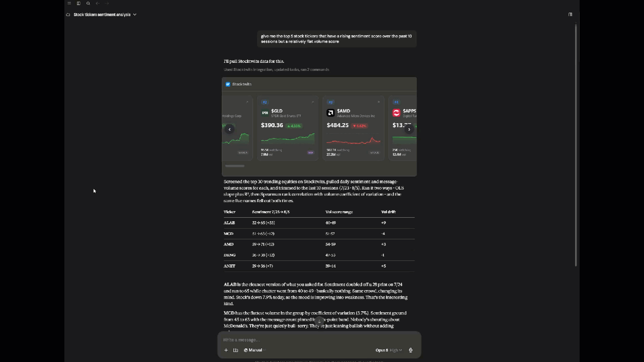Go forward with the right arrow
This screenshot has height=362, width=644.
(x=107, y=4)
